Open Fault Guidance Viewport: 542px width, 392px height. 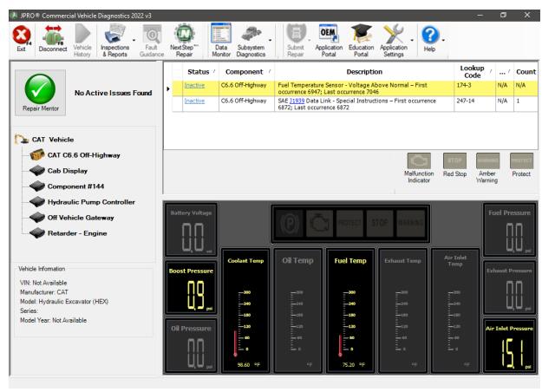pyautogui.click(x=152, y=41)
